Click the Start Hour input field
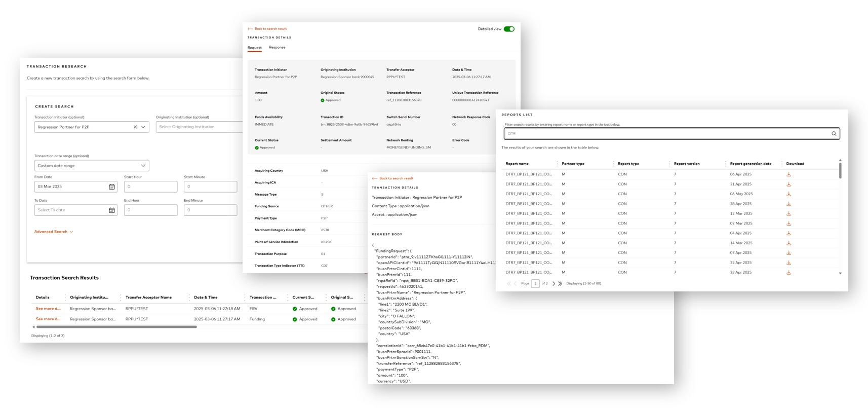Image resolution: width=868 pixels, height=408 pixels. click(150, 187)
